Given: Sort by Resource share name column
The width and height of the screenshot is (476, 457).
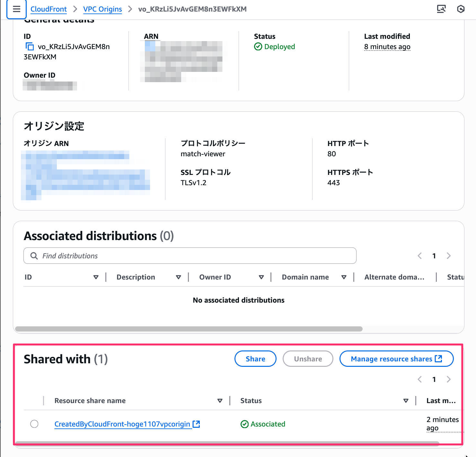Looking at the screenshot, I should [x=220, y=401].
